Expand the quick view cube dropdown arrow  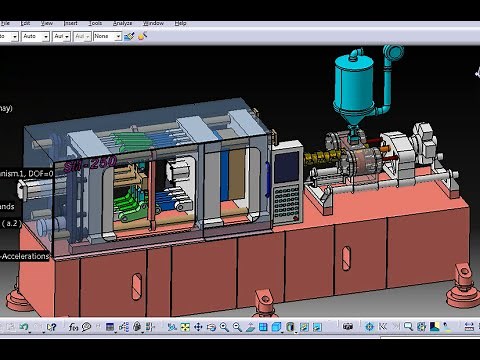[x=282, y=332]
